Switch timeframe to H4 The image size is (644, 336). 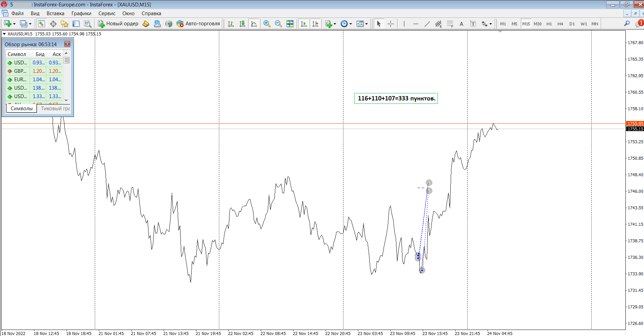(560, 24)
